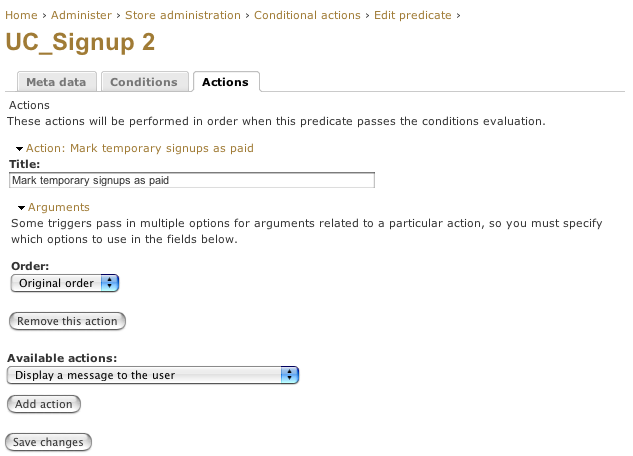The height and width of the screenshot is (456, 633).
Task: Focus the Title text field
Action: (192, 180)
